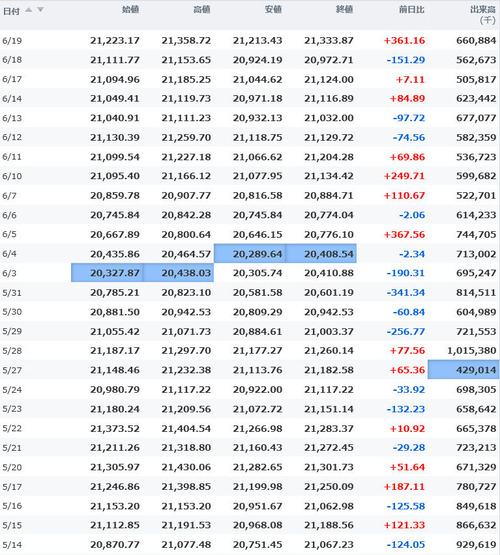Image resolution: width=500 pixels, height=555 pixels.
Task: Click the 終値 column header
Action: (x=344, y=9)
